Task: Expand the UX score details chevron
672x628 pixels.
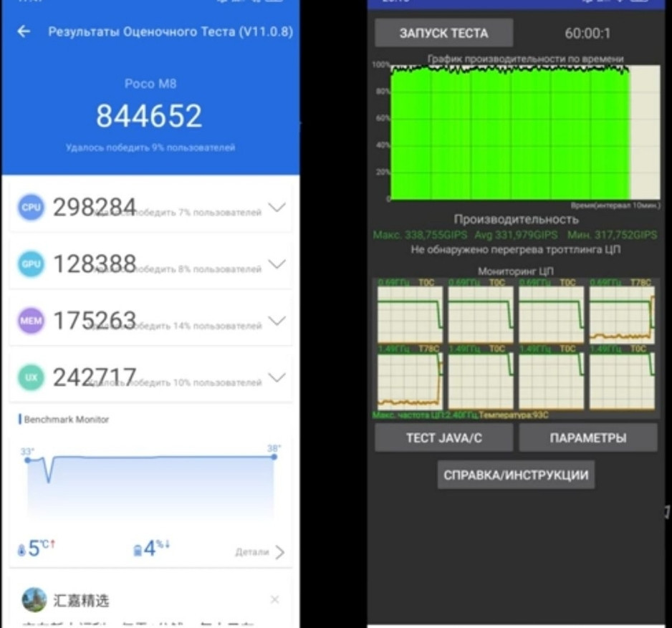Action: pyautogui.click(x=276, y=377)
